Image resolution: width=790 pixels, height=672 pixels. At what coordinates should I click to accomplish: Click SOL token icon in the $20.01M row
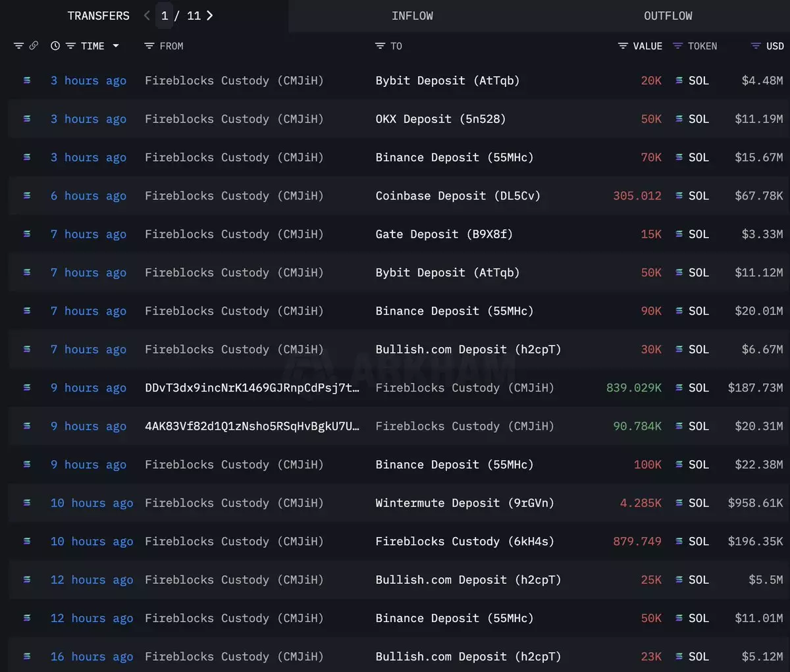pyautogui.click(x=679, y=311)
